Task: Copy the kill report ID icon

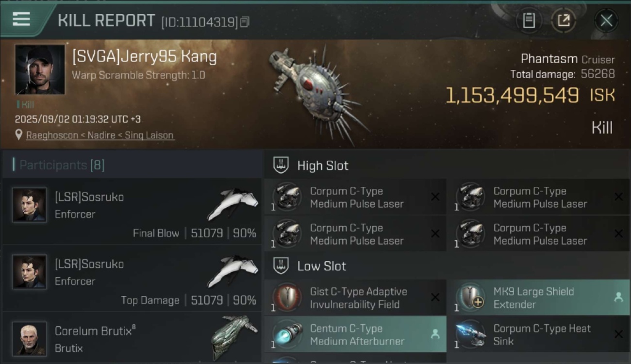Action: 245,22
